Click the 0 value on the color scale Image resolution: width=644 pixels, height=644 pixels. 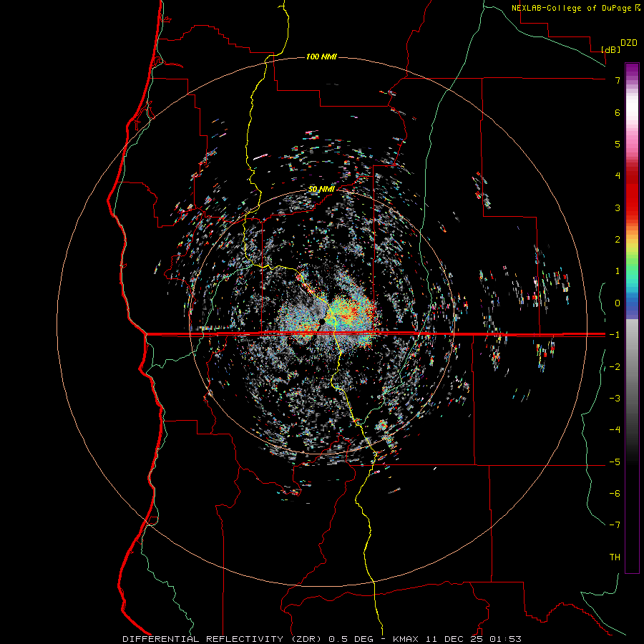tap(618, 303)
